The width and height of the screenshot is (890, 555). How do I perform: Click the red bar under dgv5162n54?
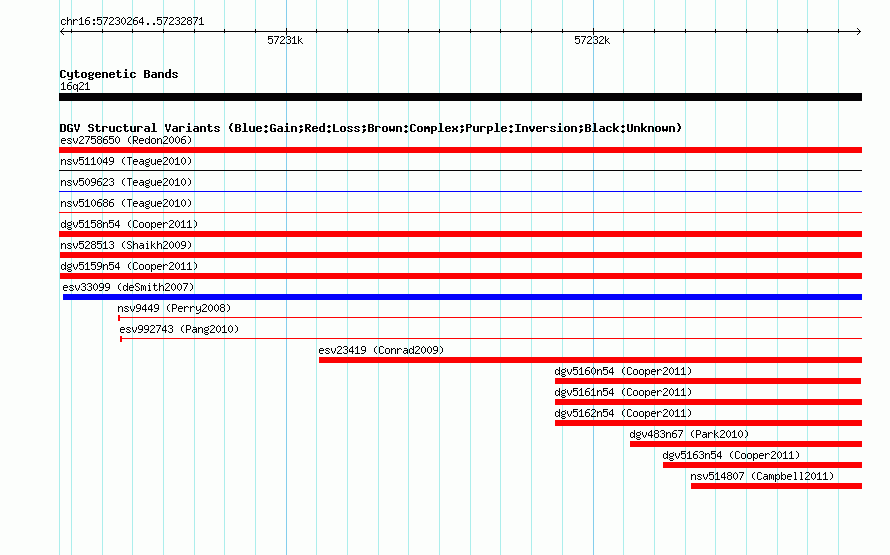click(x=708, y=423)
